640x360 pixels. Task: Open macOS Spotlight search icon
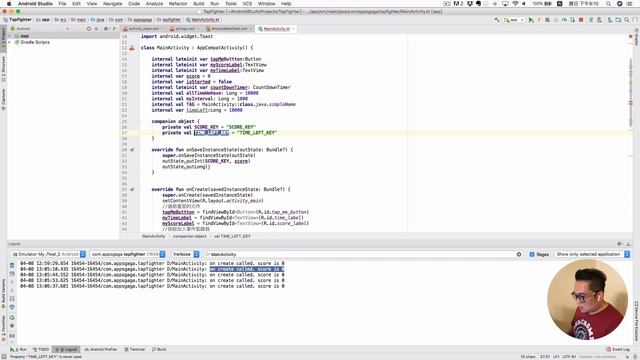coord(608,4)
